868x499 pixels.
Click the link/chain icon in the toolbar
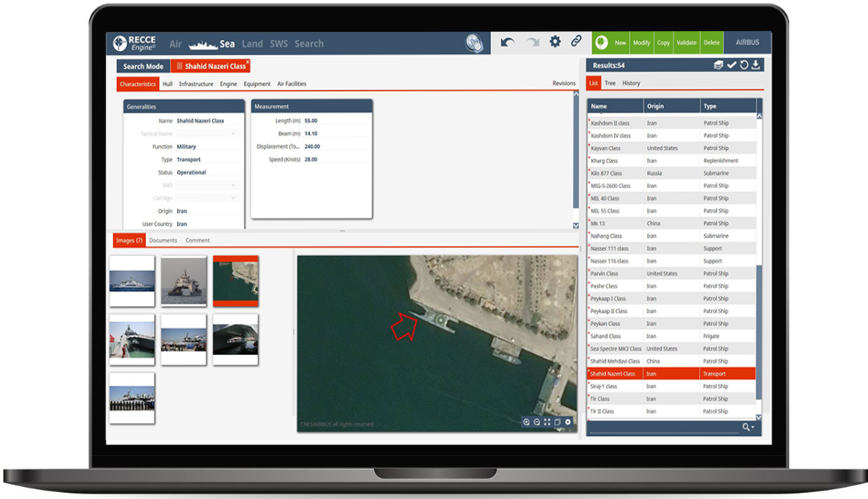click(576, 42)
